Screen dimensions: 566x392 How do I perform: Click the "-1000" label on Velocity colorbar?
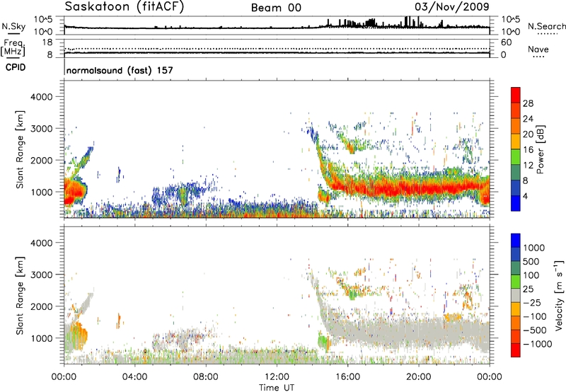537,344
